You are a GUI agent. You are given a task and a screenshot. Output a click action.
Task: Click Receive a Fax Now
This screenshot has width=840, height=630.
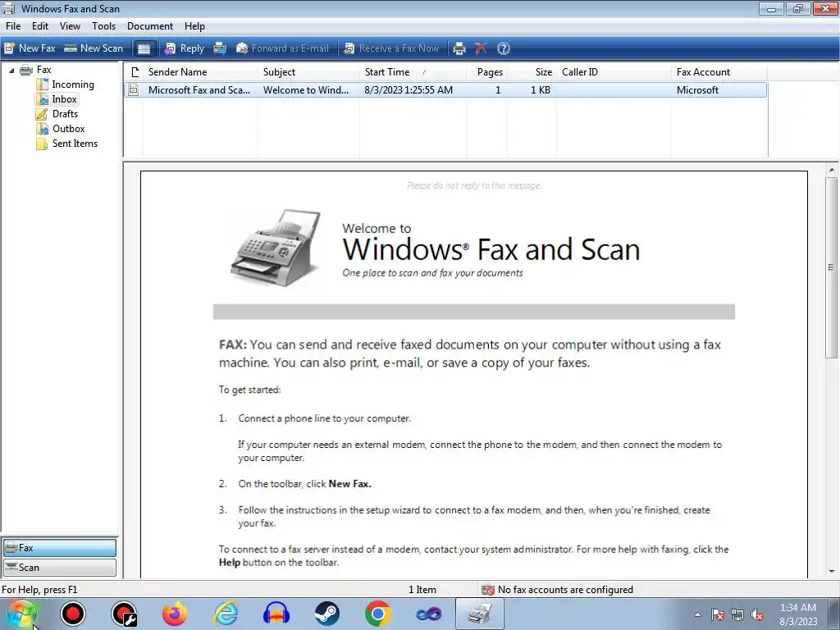391,48
